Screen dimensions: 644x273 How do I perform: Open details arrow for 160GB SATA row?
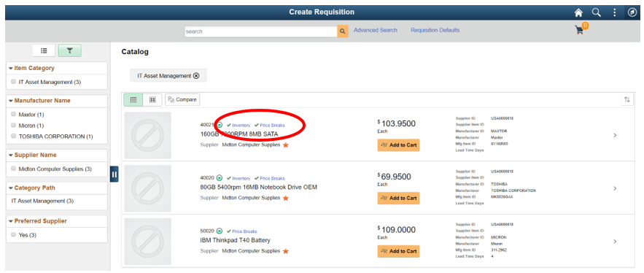click(x=615, y=135)
